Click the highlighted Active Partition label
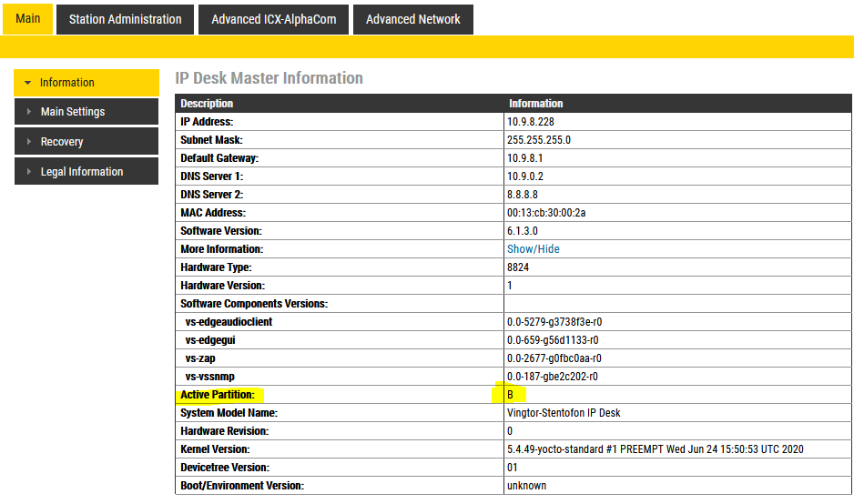Viewport: 854px width, 504px height. pos(218,395)
